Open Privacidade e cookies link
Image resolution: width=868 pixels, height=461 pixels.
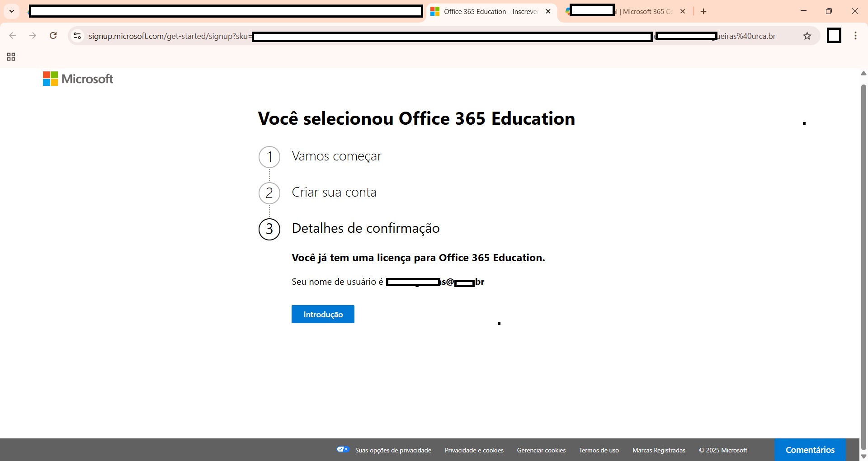click(x=474, y=450)
